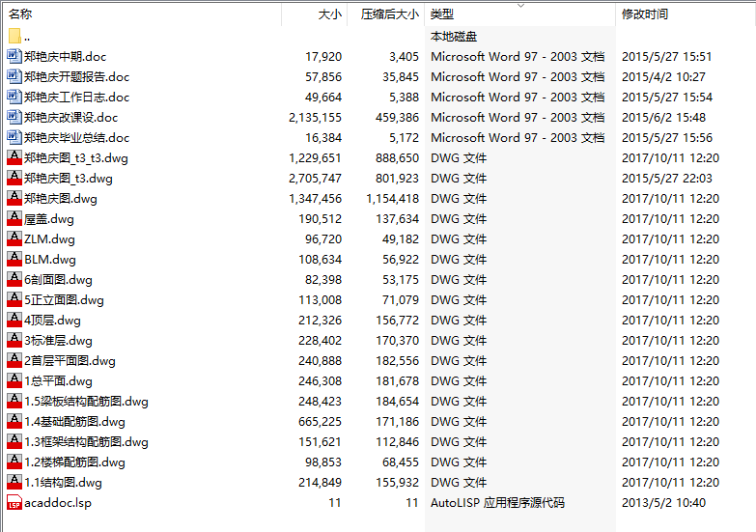This screenshot has height=532, width=756.
Task: Click Word icon of 郑艳庆开题报告.doc
Action: tap(14, 76)
